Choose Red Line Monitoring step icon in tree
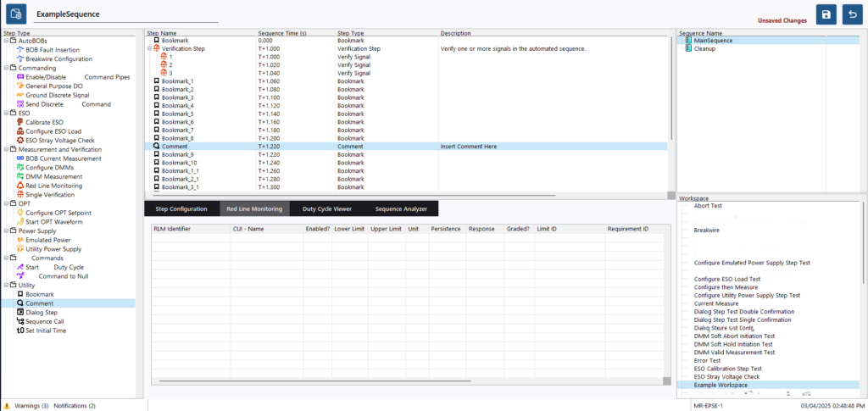Image resolution: width=868 pixels, height=411 pixels. tap(21, 186)
